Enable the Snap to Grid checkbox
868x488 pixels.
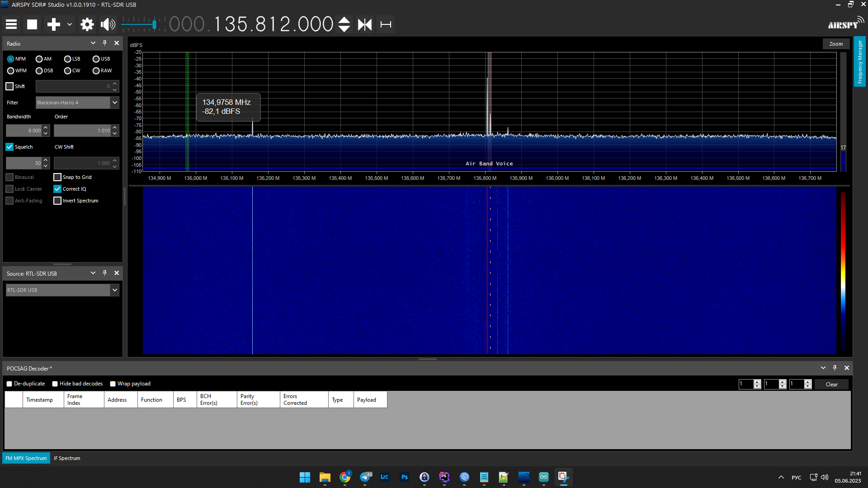point(57,178)
